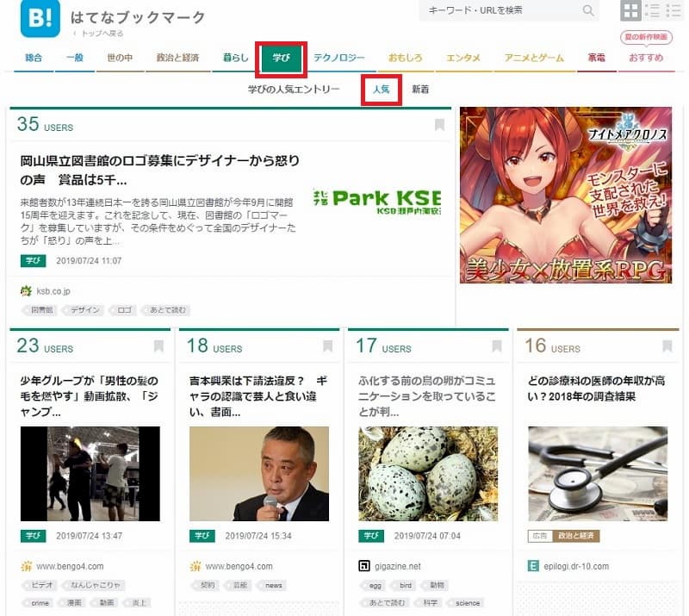Switch to compact text list view
The height and width of the screenshot is (616, 689).
673,10
